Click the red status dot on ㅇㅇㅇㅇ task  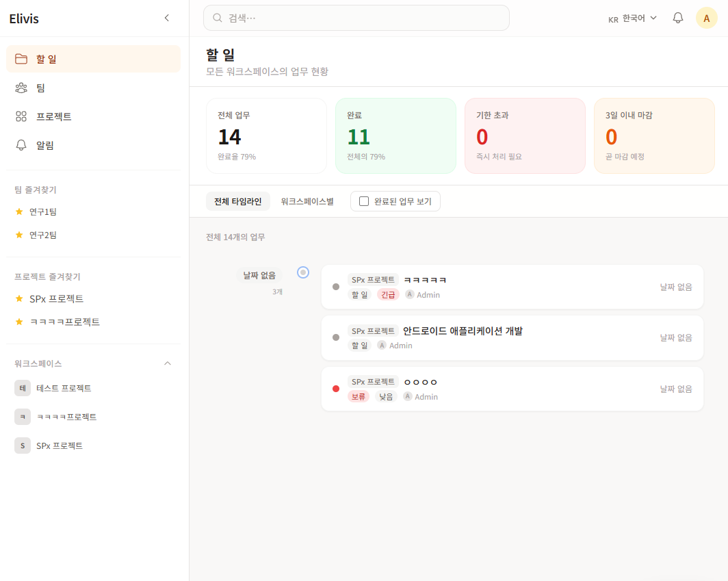(x=336, y=389)
